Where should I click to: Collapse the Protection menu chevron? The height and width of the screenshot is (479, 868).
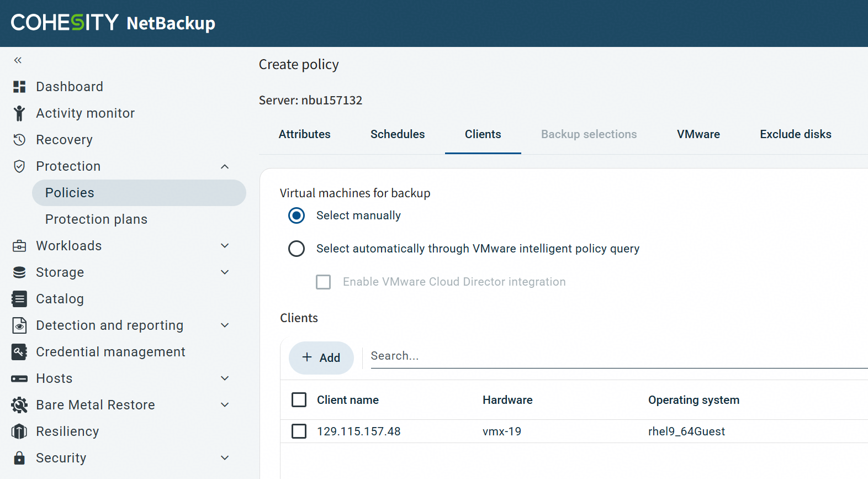point(225,166)
